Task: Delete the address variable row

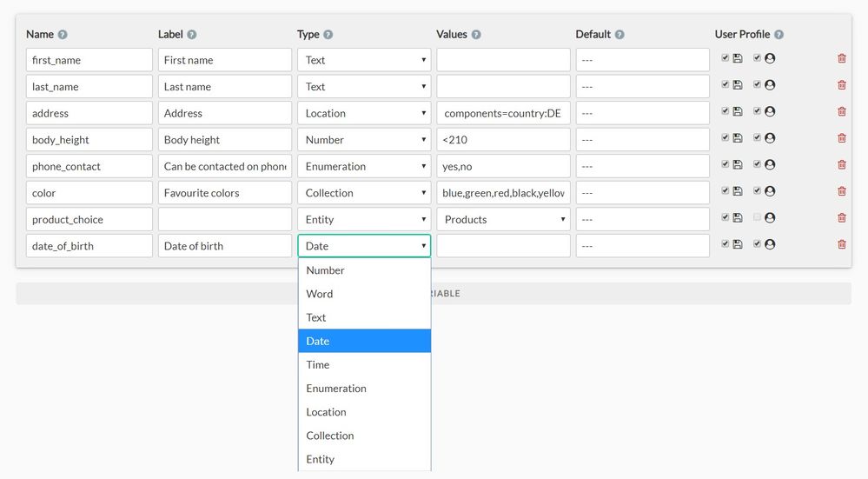Action: tap(841, 111)
